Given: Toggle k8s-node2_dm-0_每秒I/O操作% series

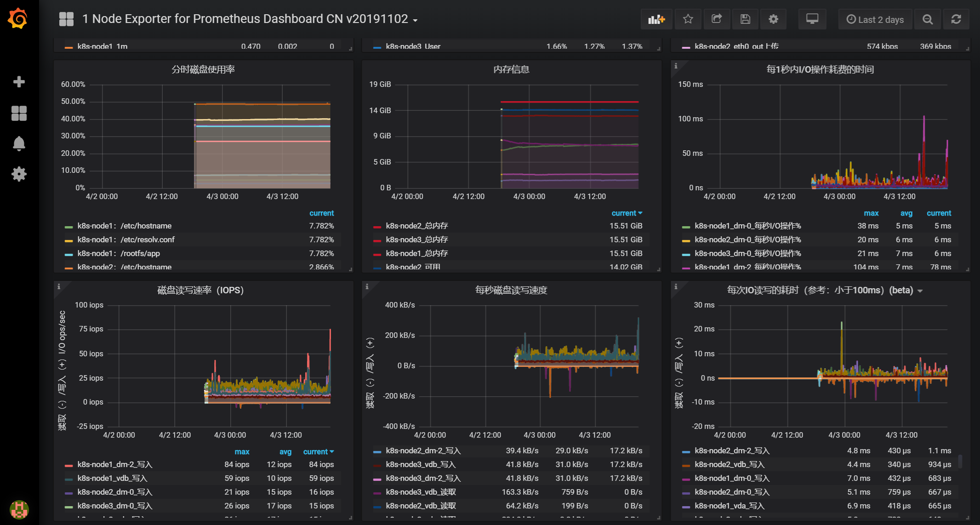Looking at the screenshot, I should 748,240.
